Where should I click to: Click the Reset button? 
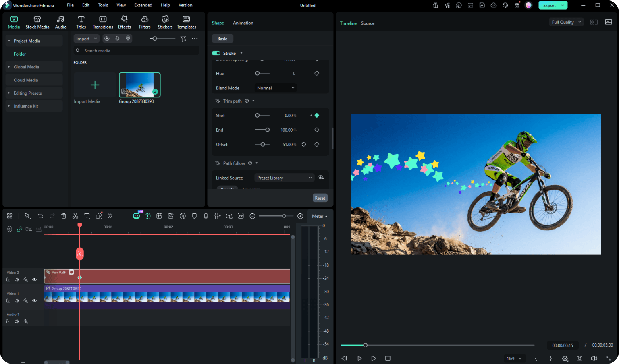[320, 198]
